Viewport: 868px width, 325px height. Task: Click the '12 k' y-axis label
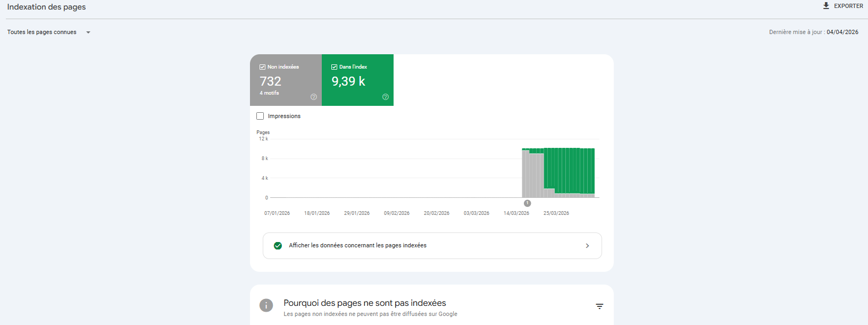pos(263,139)
